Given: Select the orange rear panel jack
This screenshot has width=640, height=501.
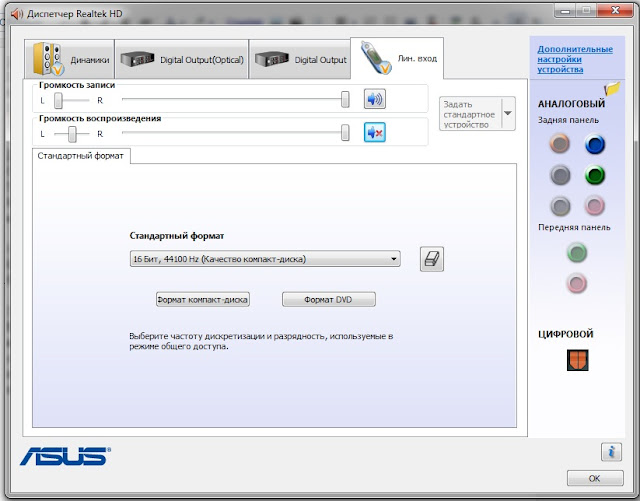Looking at the screenshot, I should click(560, 144).
